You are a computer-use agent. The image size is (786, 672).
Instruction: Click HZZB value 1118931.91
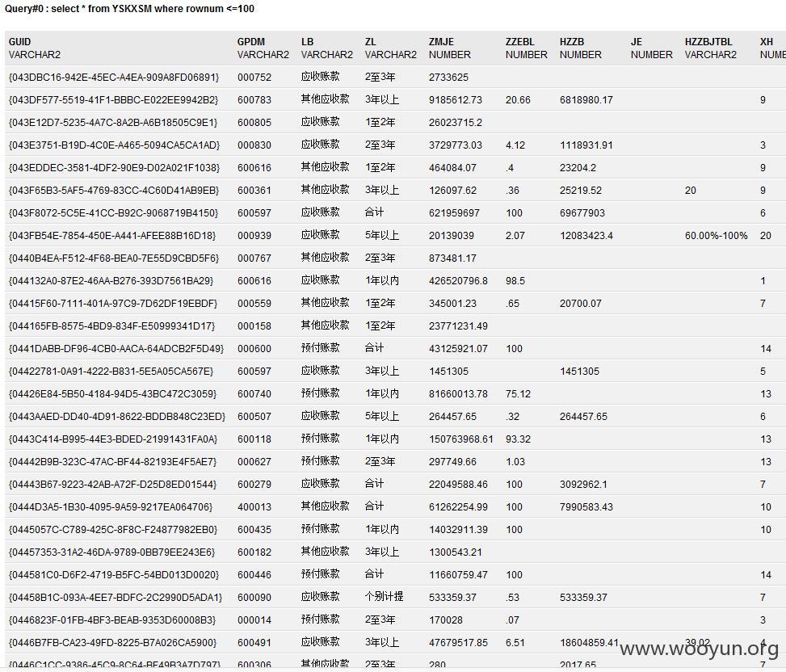(586, 145)
